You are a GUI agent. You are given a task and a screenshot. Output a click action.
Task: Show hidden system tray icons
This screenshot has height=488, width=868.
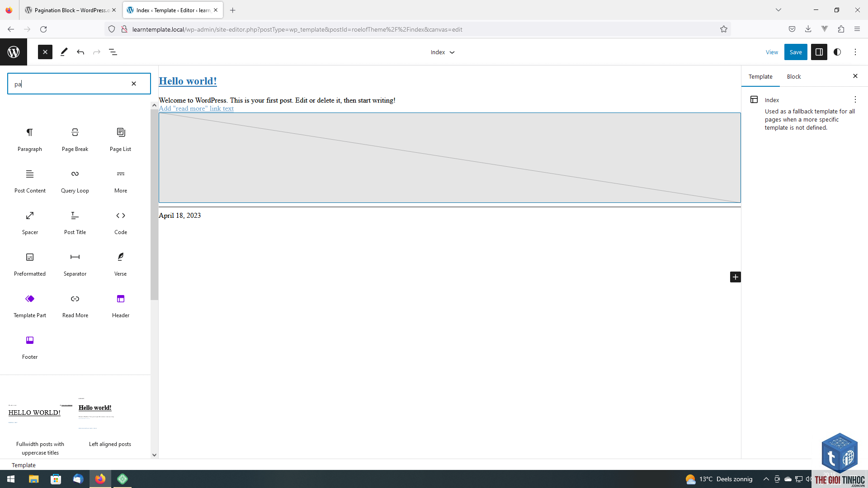(766, 479)
